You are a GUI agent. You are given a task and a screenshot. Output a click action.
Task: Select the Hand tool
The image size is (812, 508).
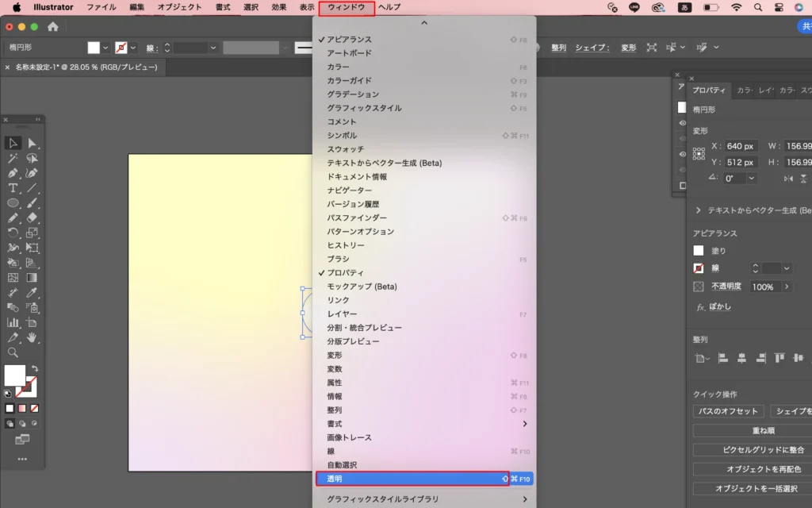pyautogui.click(x=33, y=337)
